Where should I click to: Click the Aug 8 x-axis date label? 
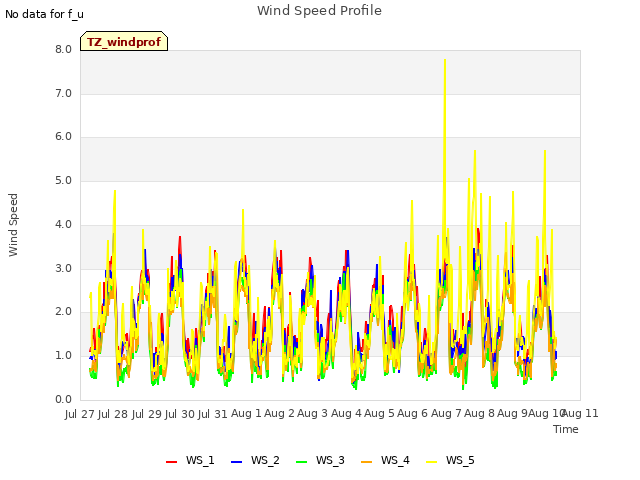coord(479,413)
